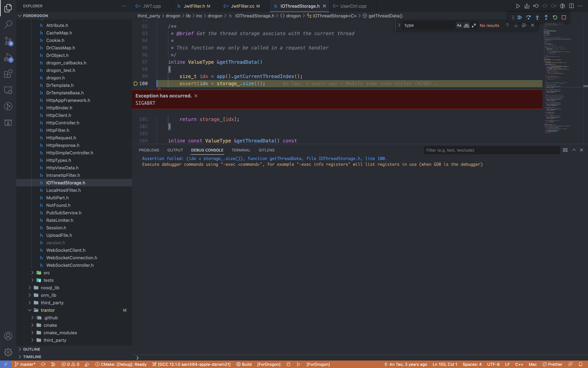This screenshot has width=588, height=368.
Task: Open Source Control view with 4 changes
Action: pyautogui.click(x=8, y=41)
